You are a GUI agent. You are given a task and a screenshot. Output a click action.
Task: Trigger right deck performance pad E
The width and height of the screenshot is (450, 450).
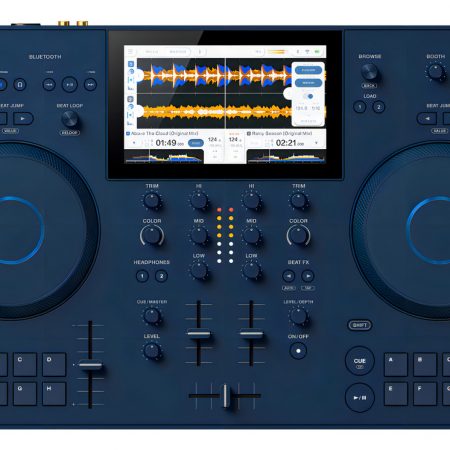point(396,394)
